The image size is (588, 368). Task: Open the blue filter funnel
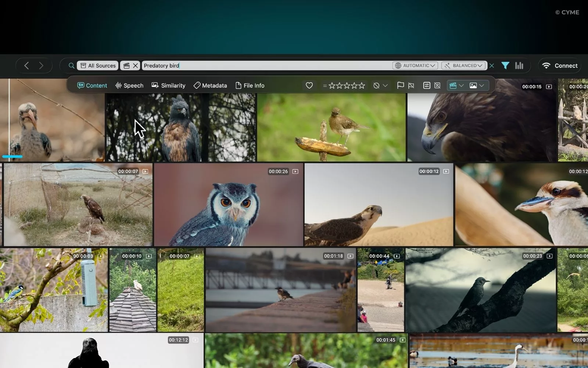click(x=505, y=66)
